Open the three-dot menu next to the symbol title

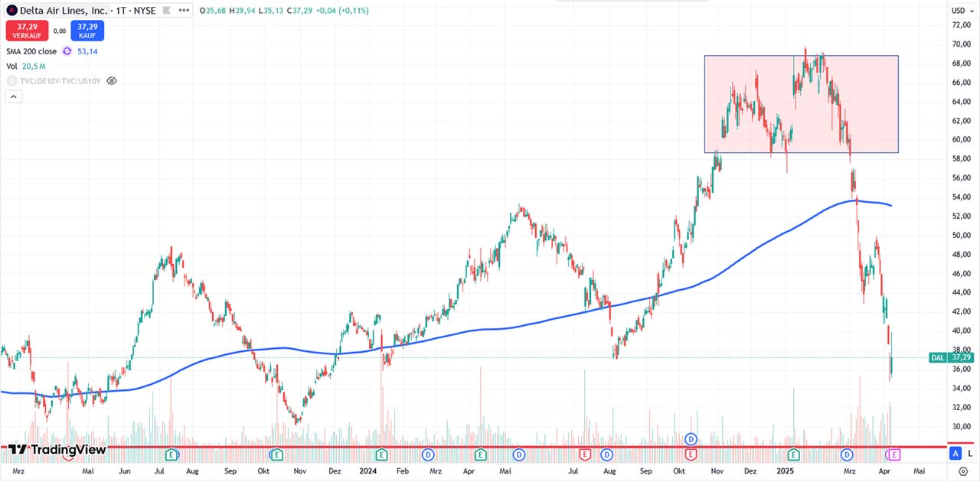[182, 11]
